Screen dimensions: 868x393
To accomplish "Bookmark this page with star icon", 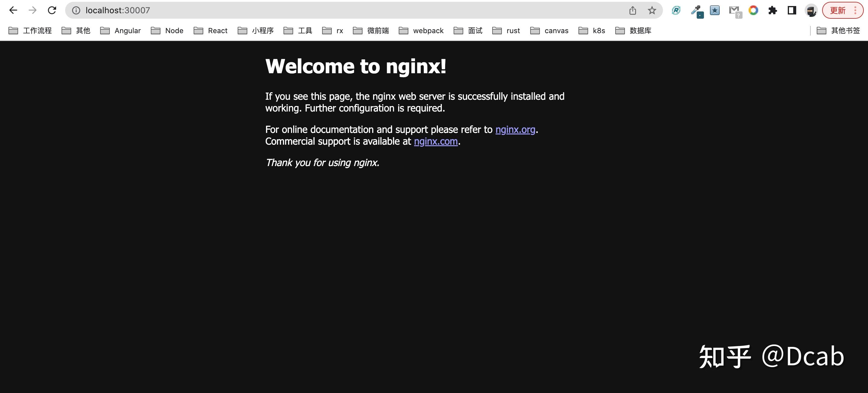I will [x=652, y=11].
